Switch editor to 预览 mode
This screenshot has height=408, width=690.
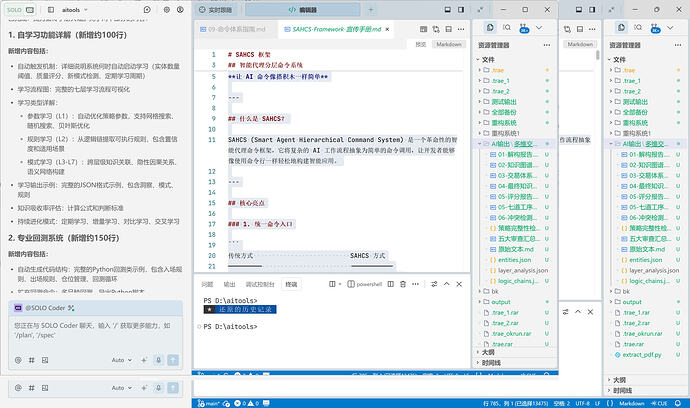(x=420, y=45)
